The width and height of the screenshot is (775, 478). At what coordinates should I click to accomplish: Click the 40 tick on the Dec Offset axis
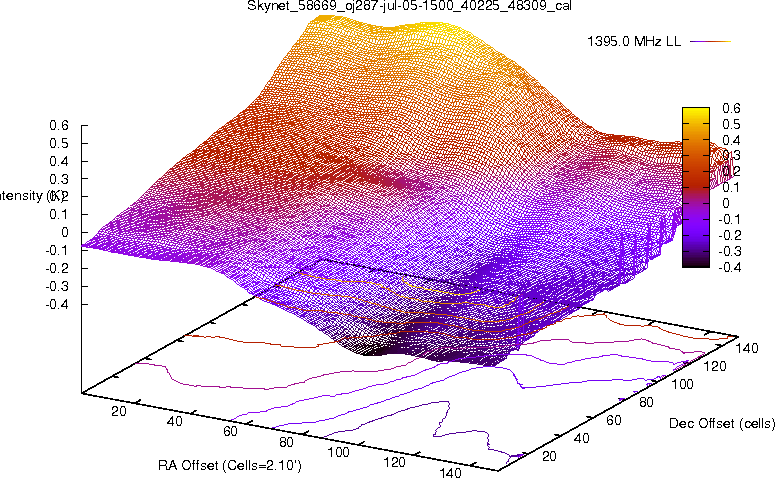581,438
